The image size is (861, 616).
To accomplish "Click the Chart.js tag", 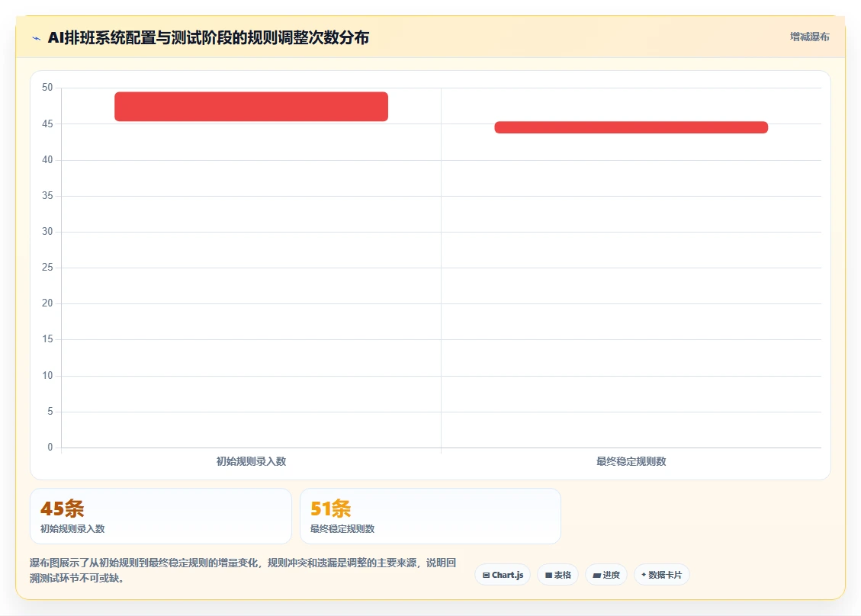I will [503, 575].
